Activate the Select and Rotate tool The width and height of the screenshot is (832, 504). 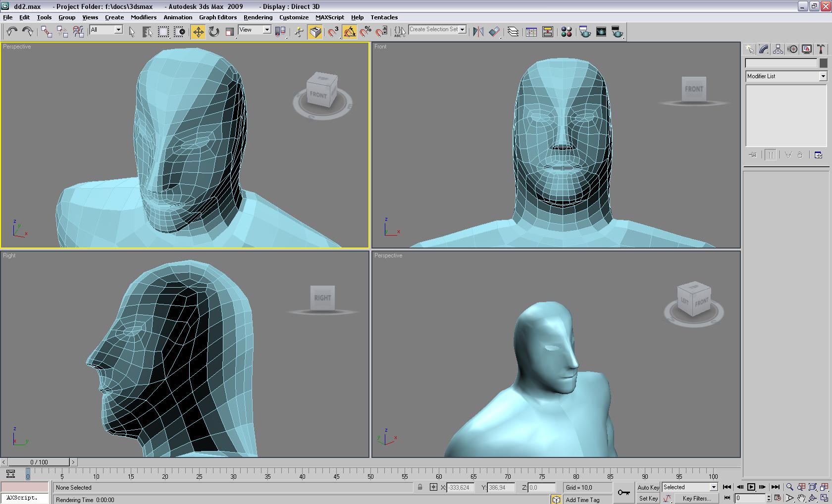214,32
